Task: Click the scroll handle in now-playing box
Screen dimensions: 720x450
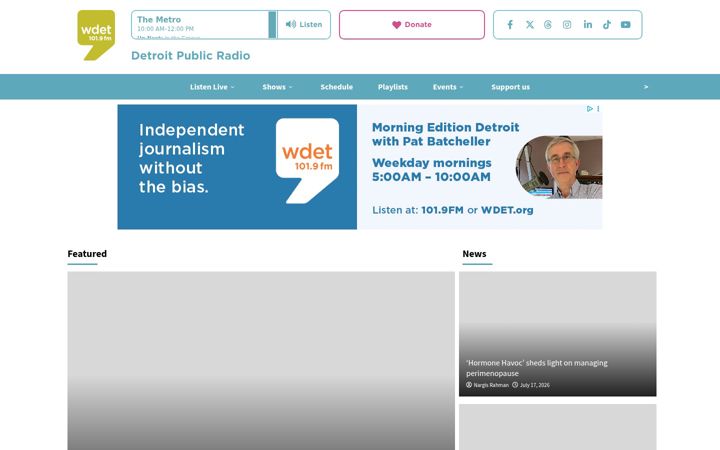Action: coord(272,25)
